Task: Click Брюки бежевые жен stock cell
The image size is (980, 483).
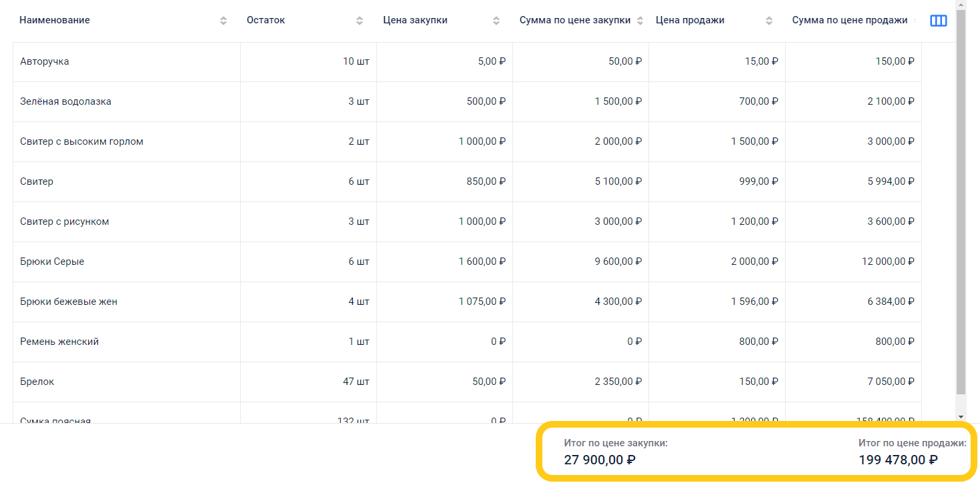Action: click(x=308, y=302)
